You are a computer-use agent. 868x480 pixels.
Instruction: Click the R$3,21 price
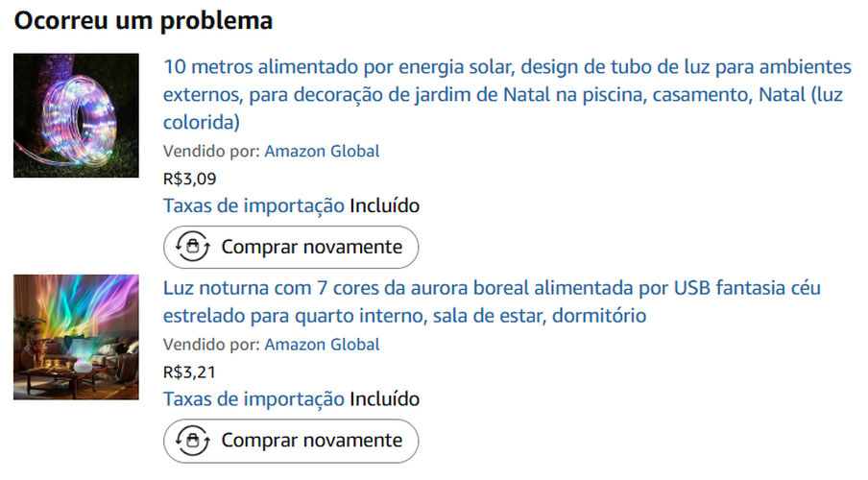coord(190,372)
